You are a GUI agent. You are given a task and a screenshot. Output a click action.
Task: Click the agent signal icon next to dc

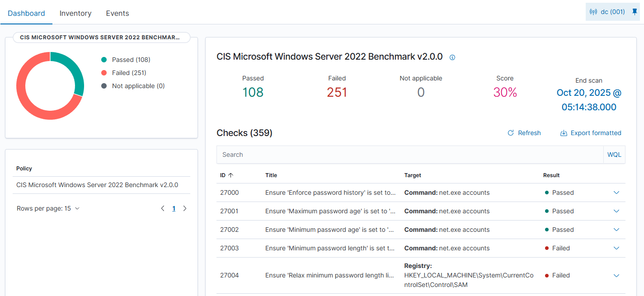point(593,12)
